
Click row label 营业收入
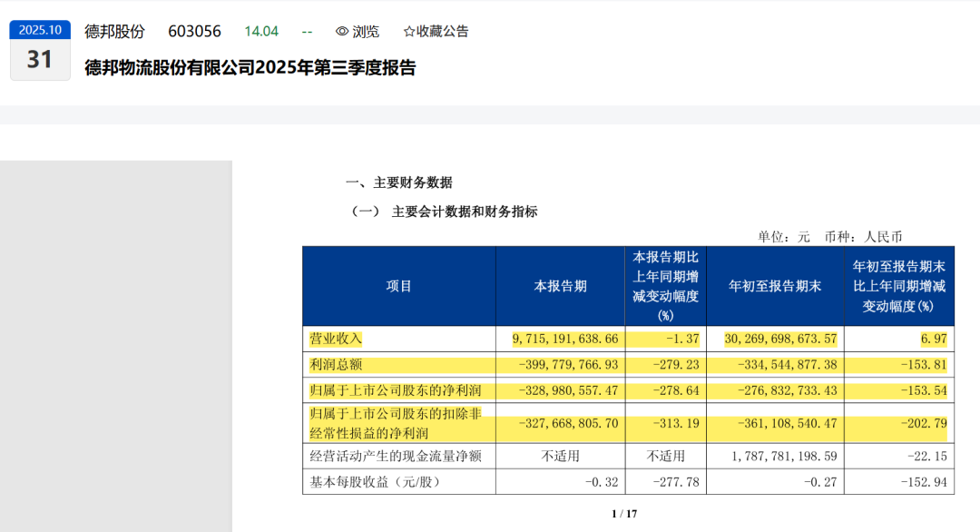pos(336,339)
